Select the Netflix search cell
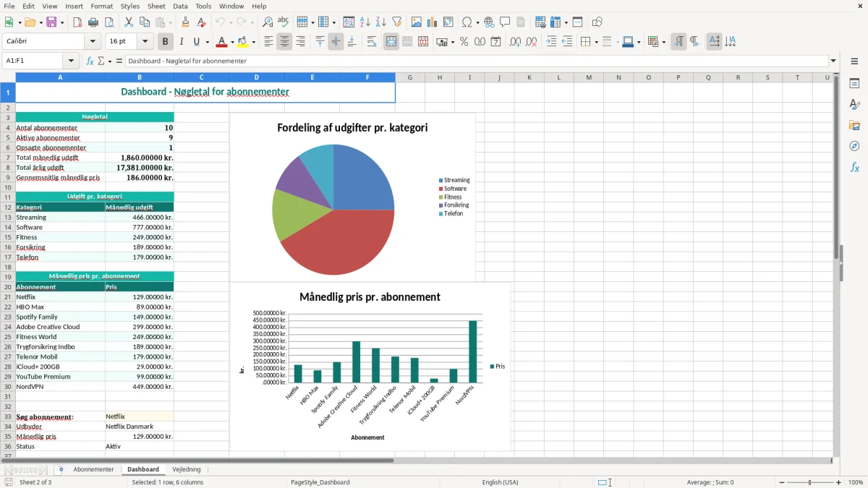Image resolution: width=868 pixels, height=488 pixels. point(140,416)
